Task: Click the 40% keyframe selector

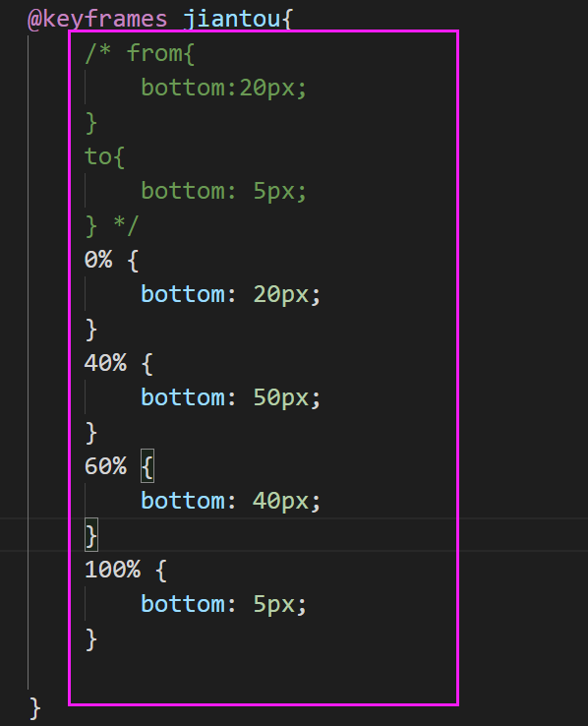Action: (x=105, y=363)
